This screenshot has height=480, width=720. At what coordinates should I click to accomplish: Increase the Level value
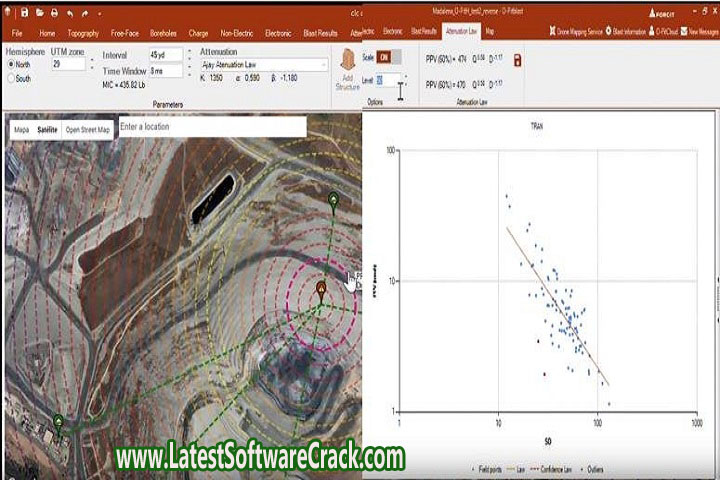pos(405,76)
